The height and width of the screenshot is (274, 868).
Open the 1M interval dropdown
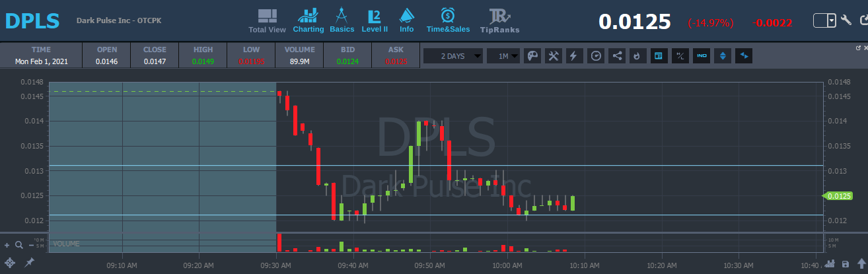pyautogui.click(x=503, y=56)
